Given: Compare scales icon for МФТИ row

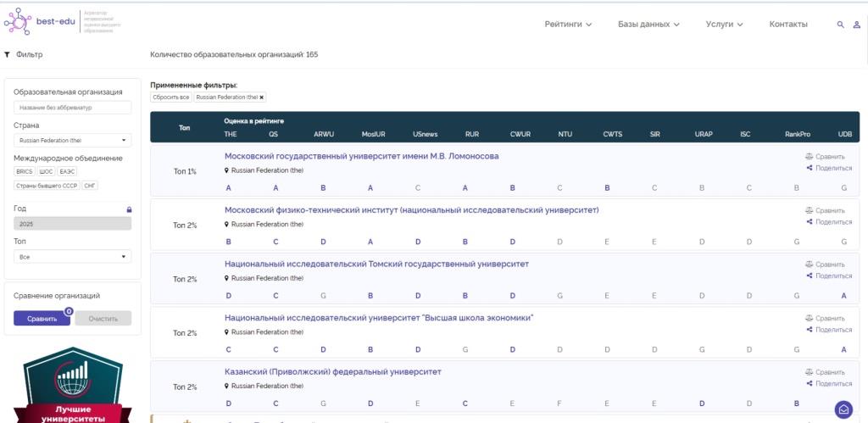Looking at the screenshot, I should 809,210.
